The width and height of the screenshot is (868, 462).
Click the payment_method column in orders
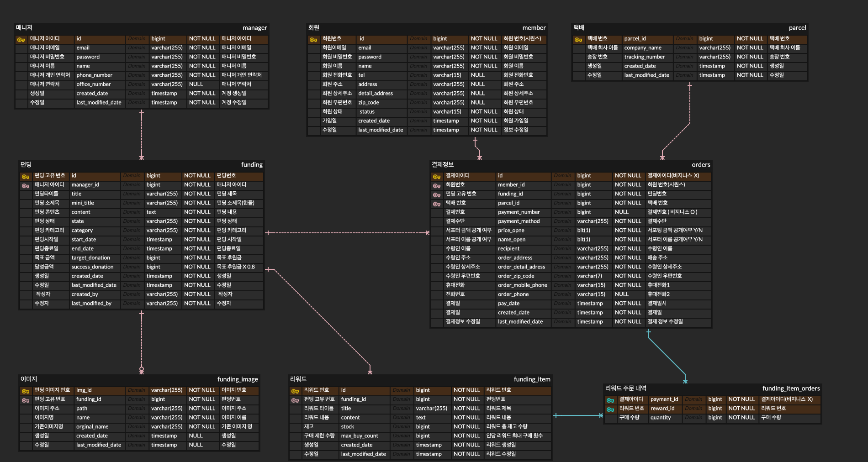coord(519,221)
